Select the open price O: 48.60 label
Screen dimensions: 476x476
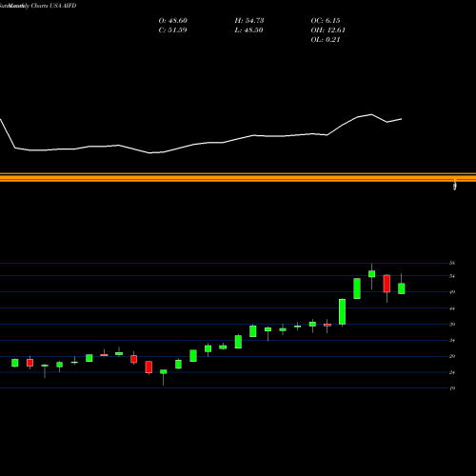pos(173,21)
